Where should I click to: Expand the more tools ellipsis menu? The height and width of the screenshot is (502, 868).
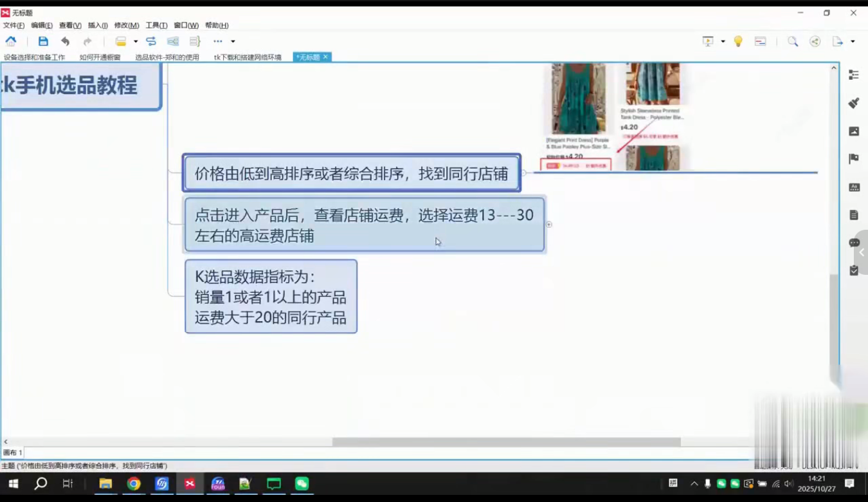pyautogui.click(x=217, y=41)
